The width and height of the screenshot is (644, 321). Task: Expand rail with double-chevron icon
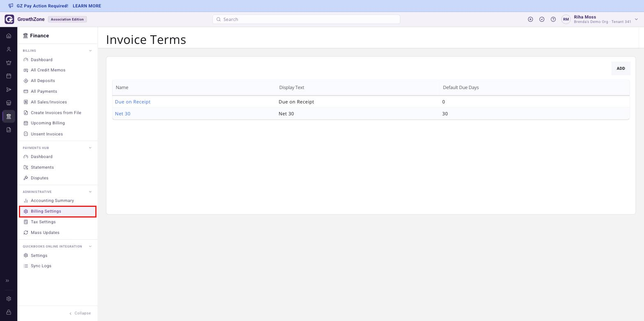pyautogui.click(x=7, y=281)
